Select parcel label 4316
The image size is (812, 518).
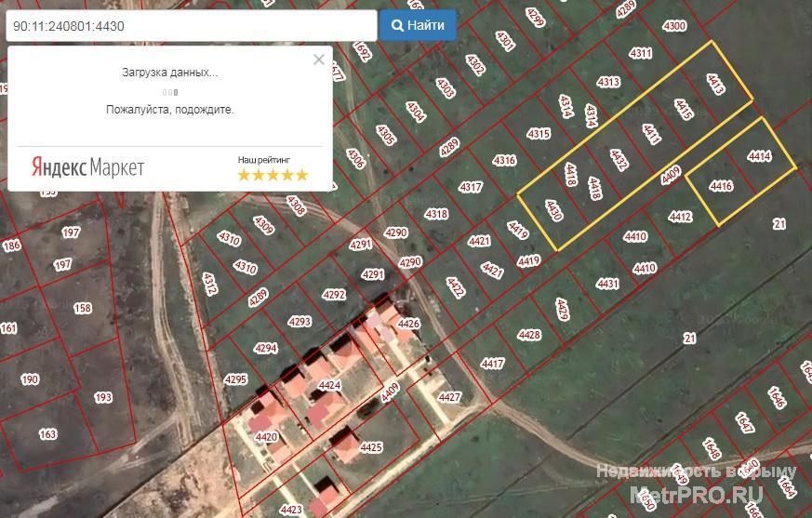(x=504, y=160)
